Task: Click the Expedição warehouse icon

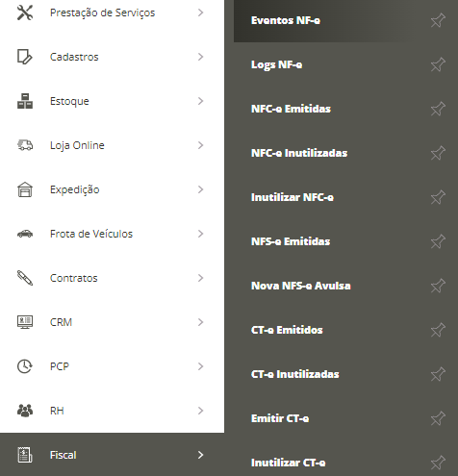Action: pos(25,189)
